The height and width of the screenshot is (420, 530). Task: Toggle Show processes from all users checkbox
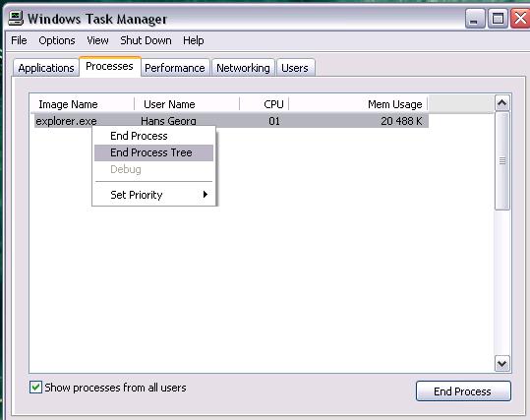35,388
